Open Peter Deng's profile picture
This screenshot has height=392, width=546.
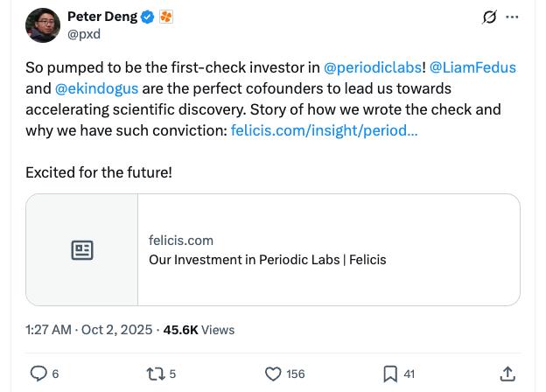pos(43,25)
